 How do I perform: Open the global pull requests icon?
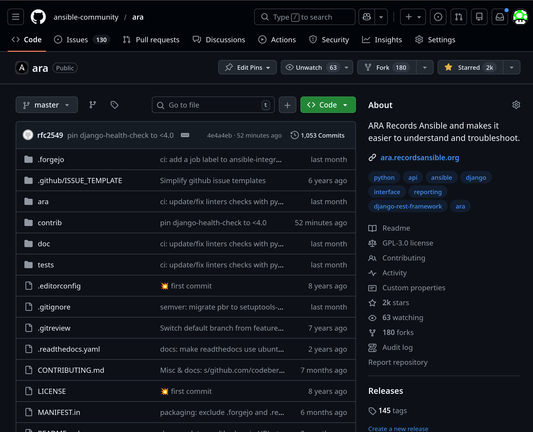tap(459, 17)
